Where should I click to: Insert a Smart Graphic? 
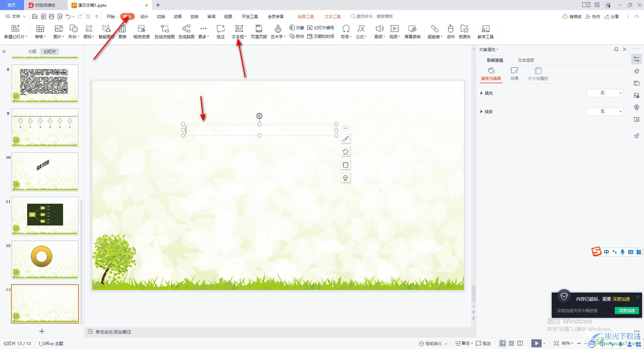pyautogui.click(x=106, y=32)
